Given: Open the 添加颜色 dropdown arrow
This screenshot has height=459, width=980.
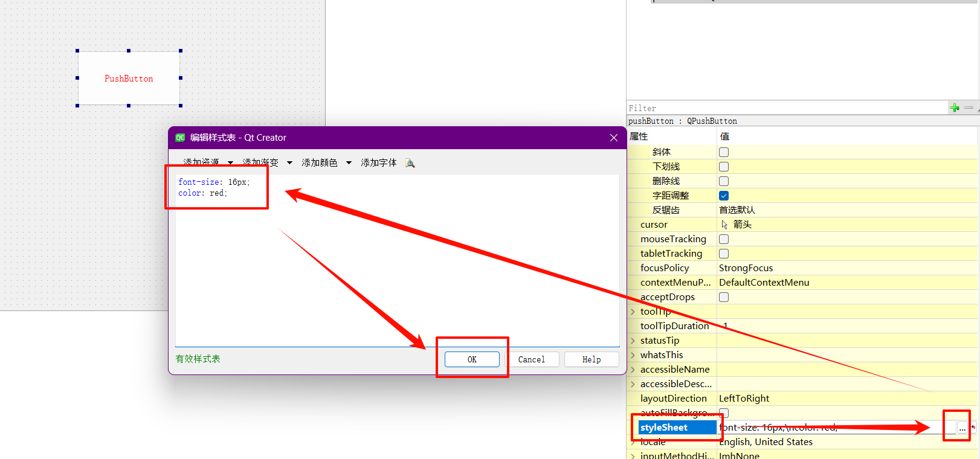Looking at the screenshot, I should tap(349, 163).
